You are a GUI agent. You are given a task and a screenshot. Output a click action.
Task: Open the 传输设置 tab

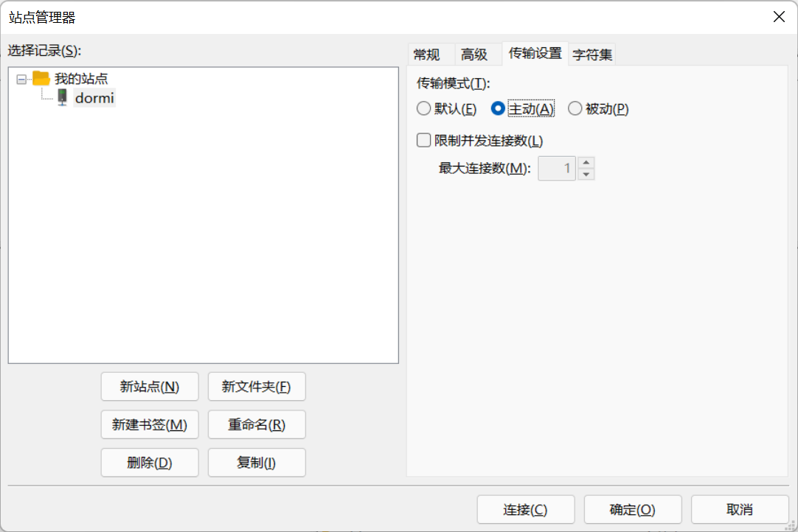(x=535, y=53)
